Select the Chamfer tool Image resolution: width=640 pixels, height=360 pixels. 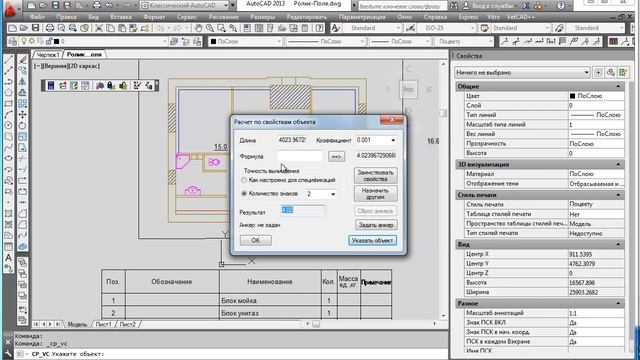click(22, 213)
